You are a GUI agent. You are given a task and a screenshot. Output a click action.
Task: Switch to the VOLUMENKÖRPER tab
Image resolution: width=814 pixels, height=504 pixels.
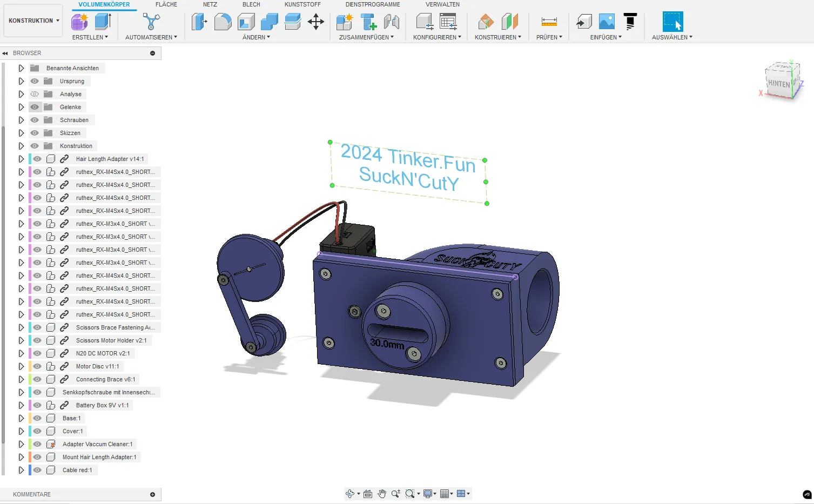[104, 4]
